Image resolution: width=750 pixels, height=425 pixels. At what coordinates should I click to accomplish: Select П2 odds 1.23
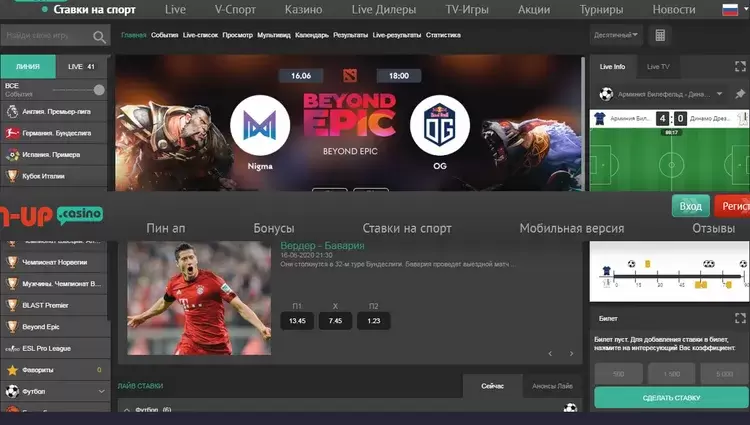pos(374,321)
